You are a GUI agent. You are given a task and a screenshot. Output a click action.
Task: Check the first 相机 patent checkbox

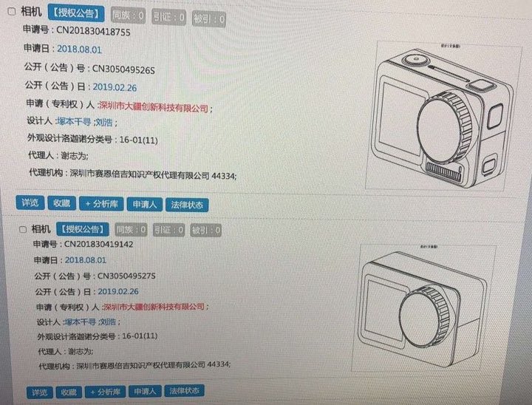tap(12, 11)
